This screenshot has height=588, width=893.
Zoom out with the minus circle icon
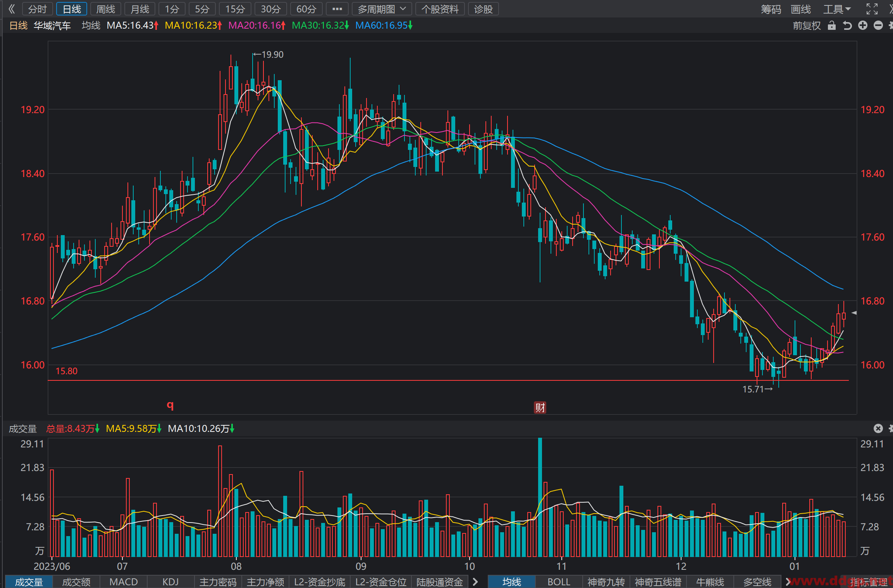point(878,26)
